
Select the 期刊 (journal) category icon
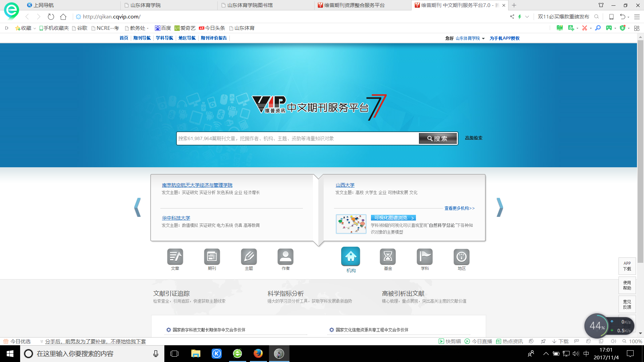coord(212,257)
